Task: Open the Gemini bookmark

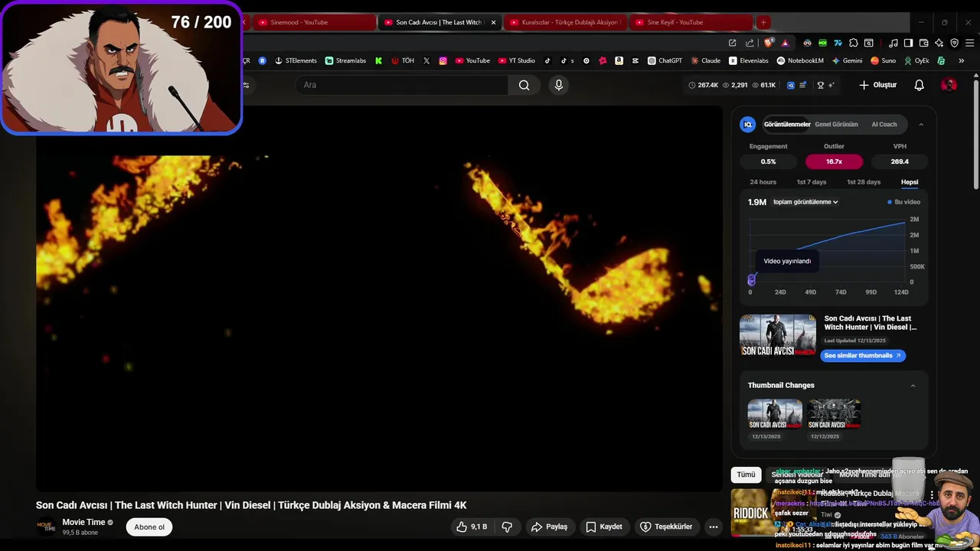Action: [847, 60]
